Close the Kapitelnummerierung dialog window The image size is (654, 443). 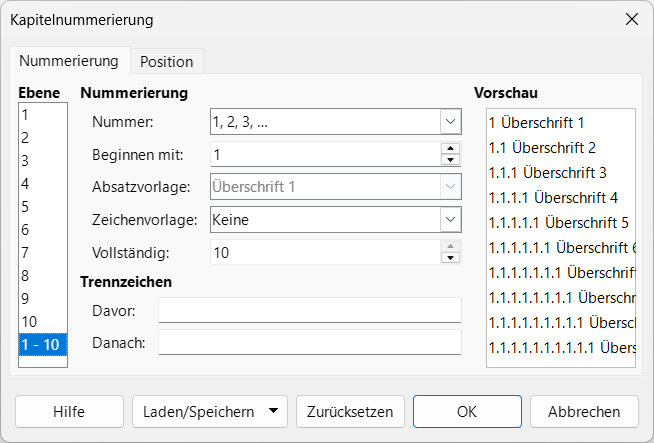631,19
